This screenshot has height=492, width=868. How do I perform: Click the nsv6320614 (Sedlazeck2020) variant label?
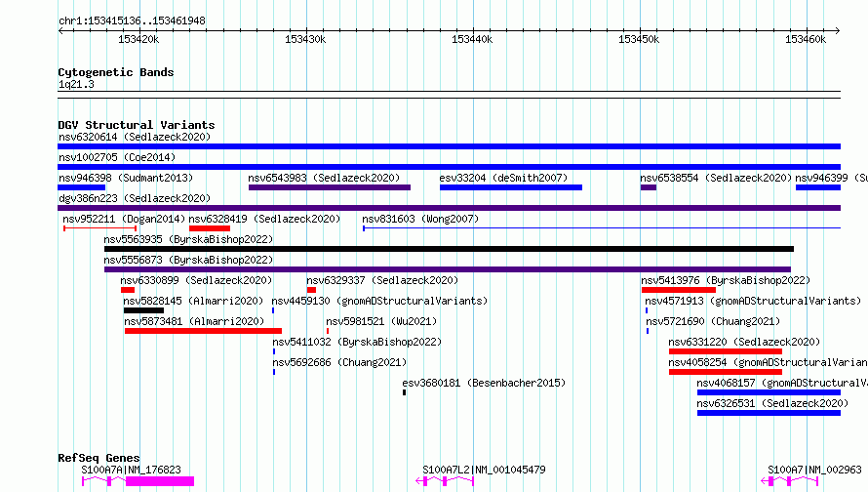point(135,137)
